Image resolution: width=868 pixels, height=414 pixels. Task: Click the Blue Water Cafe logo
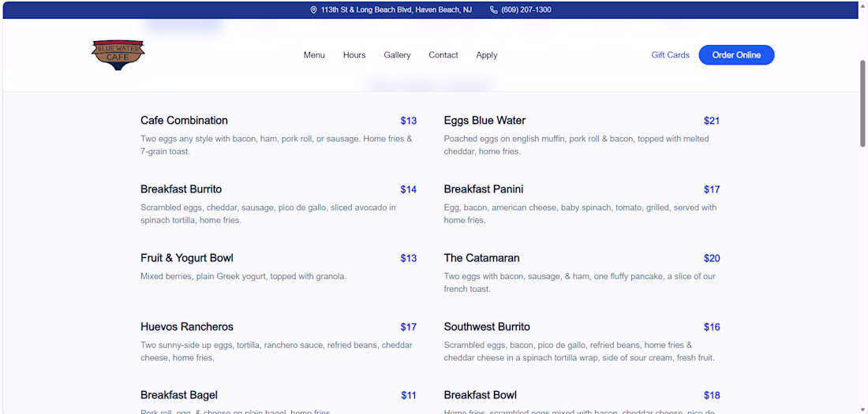tap(118, 54)
